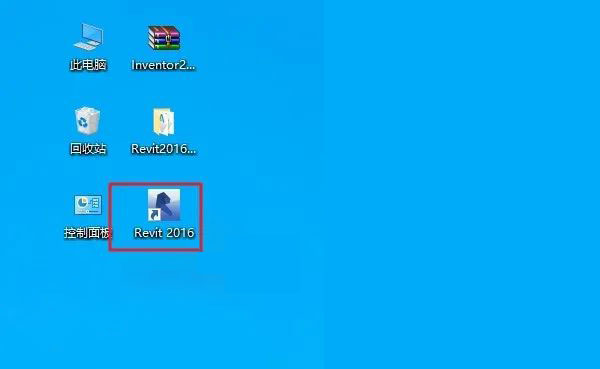Select the 此电脑 desktop icon
Viewport: 600px width, 369px height.
tap(88, 37)
